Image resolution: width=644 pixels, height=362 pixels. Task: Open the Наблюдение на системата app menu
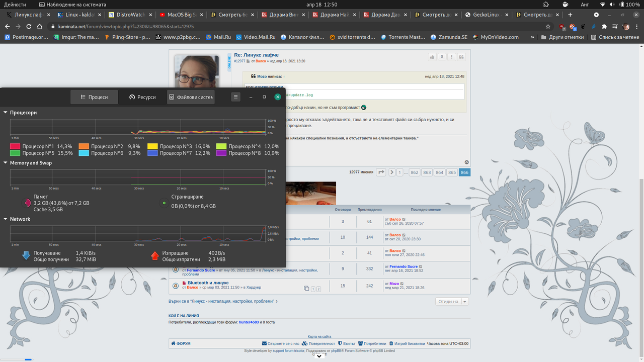click(73, 5)
